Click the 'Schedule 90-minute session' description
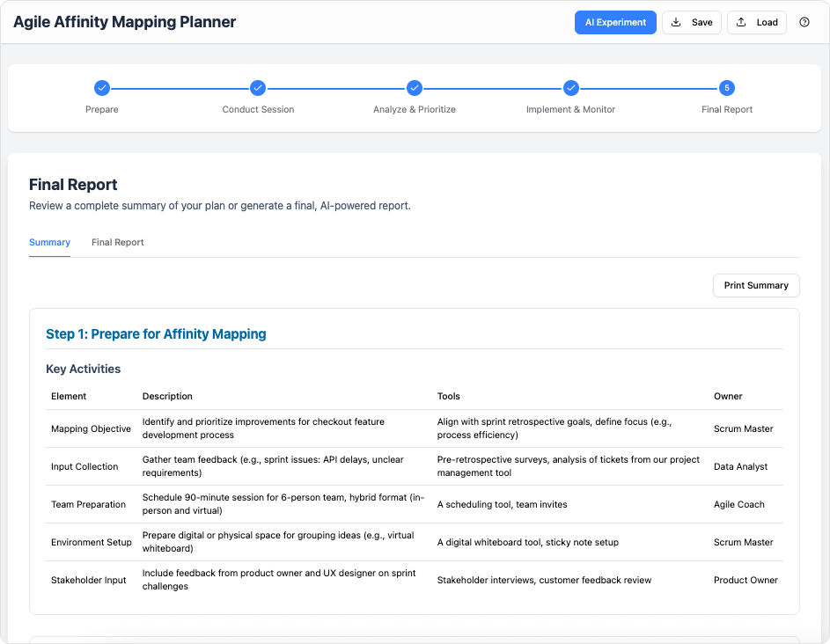 coord(283,504)
